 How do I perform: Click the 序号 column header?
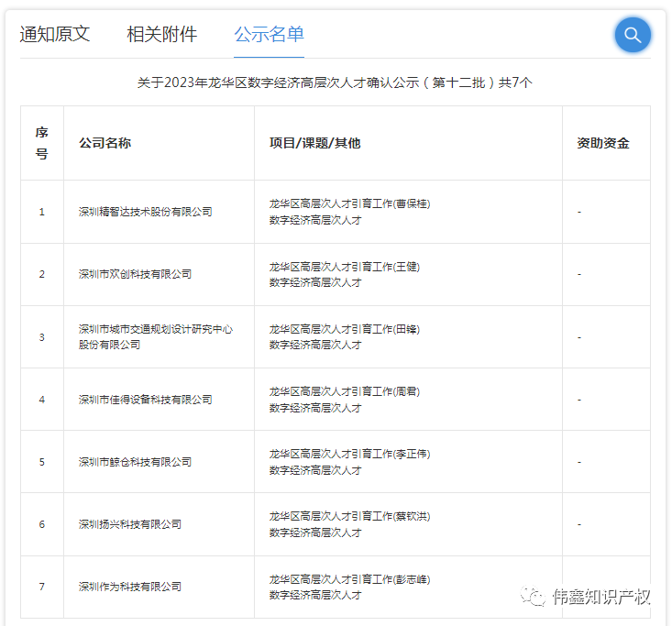coord(42,143)
